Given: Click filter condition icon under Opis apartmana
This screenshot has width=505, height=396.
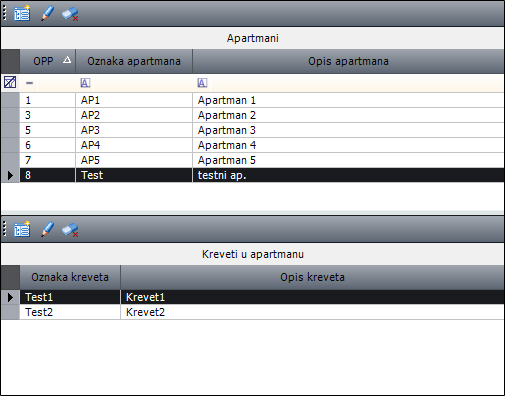Looking at the screenshot, I should click(202, 83).
